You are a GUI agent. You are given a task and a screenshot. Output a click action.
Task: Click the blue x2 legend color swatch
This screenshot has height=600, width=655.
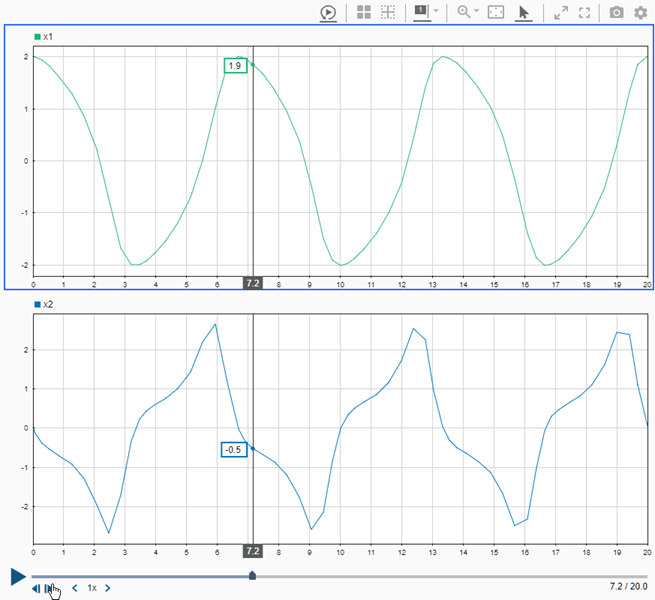click(37, 305)
